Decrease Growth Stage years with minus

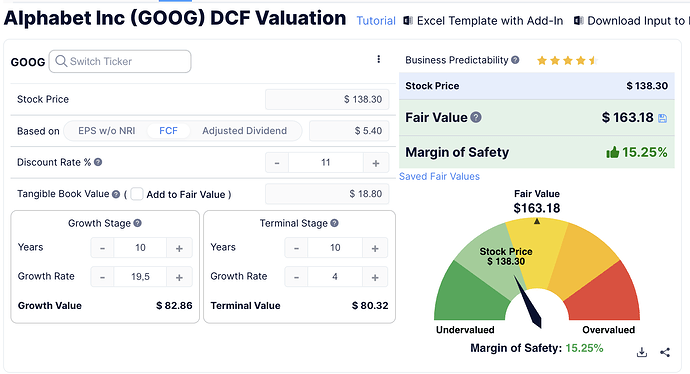103,248
